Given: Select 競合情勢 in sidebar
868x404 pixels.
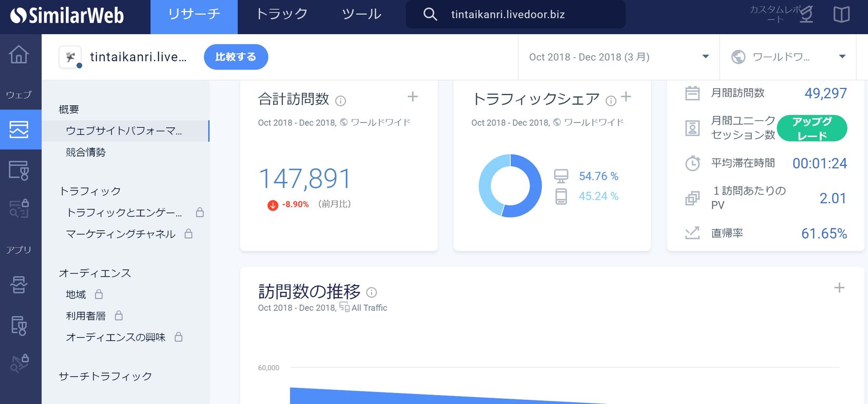Looking at the screenshot, I should pyautogui.click(x=86, y=152).
